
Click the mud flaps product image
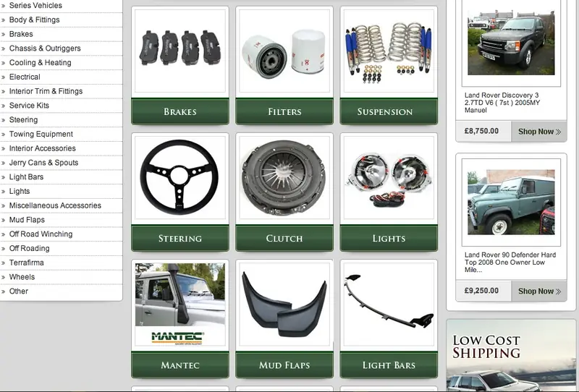284,304
